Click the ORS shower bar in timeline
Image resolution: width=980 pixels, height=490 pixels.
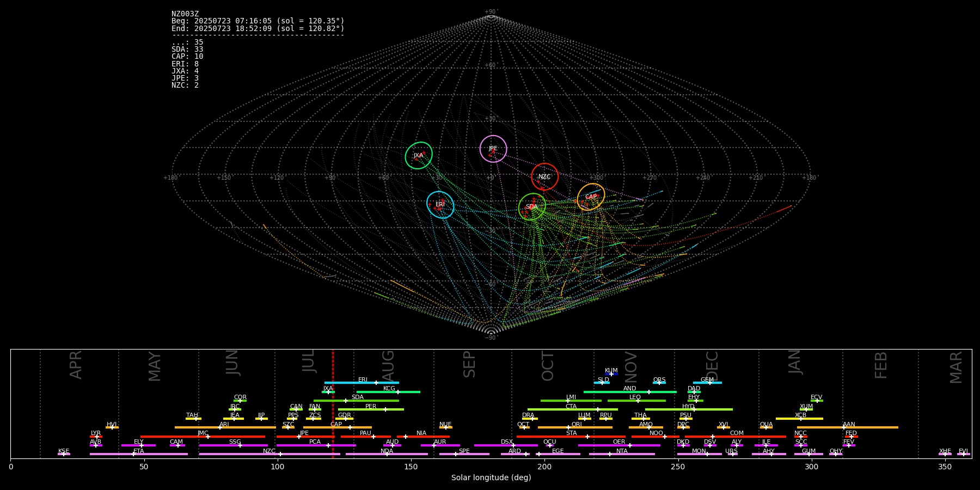pos(659,383)
